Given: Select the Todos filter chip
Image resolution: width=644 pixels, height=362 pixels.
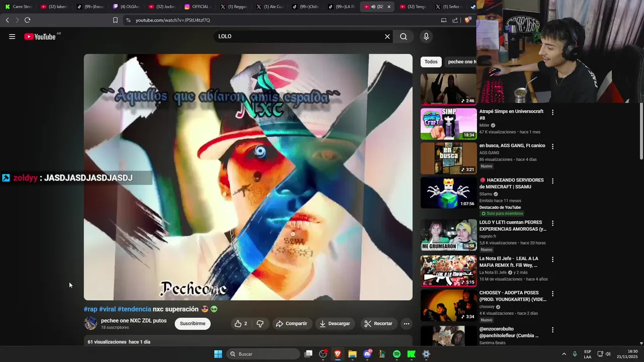Looking at the screenshot, I should [x=431, y=62].
